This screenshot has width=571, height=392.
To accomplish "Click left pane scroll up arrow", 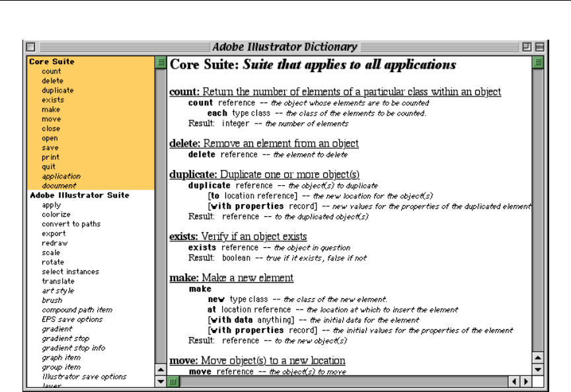I will point(161,370).
